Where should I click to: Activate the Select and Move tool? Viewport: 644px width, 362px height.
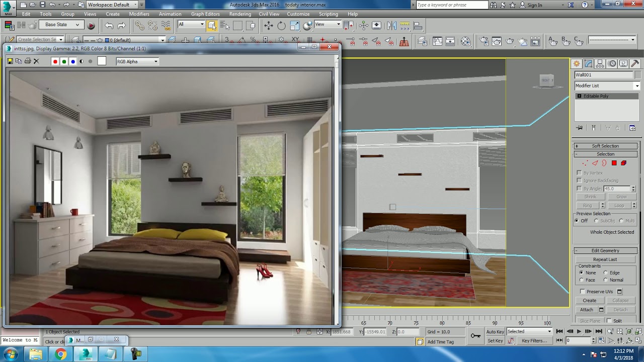269,25
